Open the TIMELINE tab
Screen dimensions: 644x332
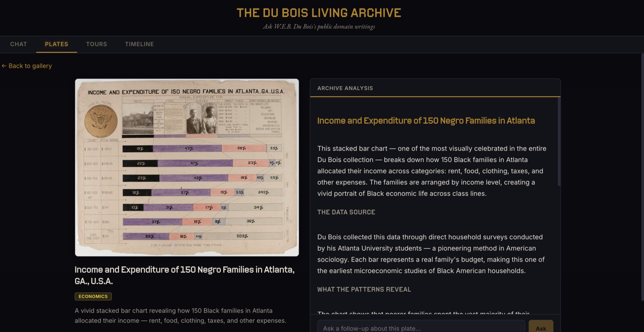[x=139, y=44]
